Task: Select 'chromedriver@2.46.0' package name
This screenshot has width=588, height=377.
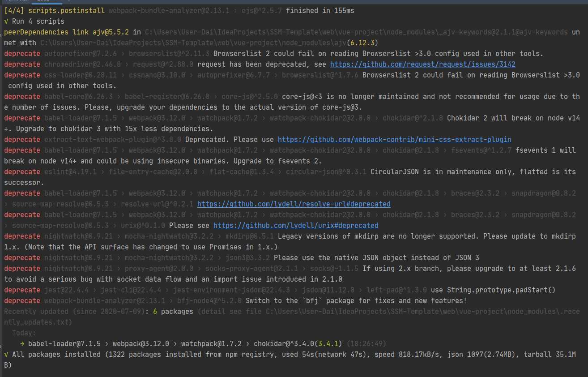Action: pos(82,64)
